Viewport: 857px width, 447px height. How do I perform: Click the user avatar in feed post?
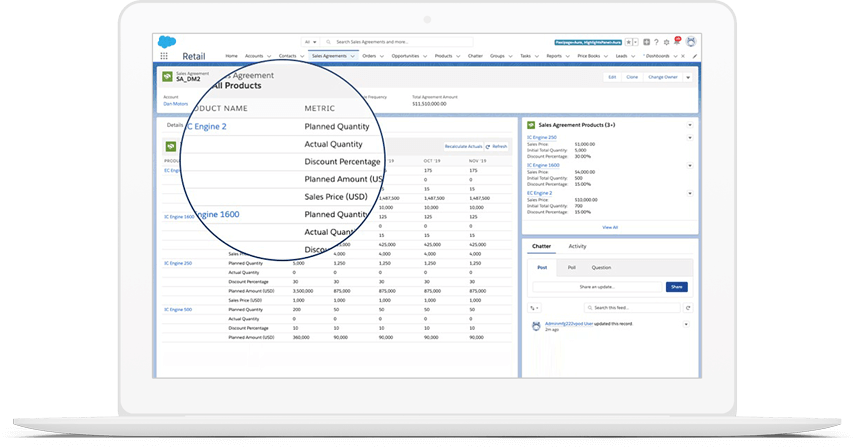[x=536, y=326]
